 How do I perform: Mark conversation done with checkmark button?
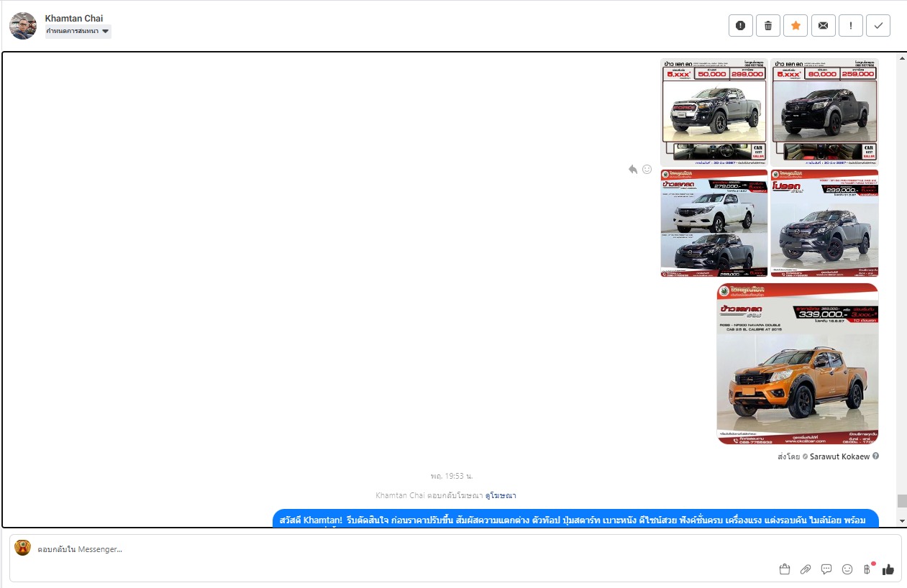coord(878,26)
